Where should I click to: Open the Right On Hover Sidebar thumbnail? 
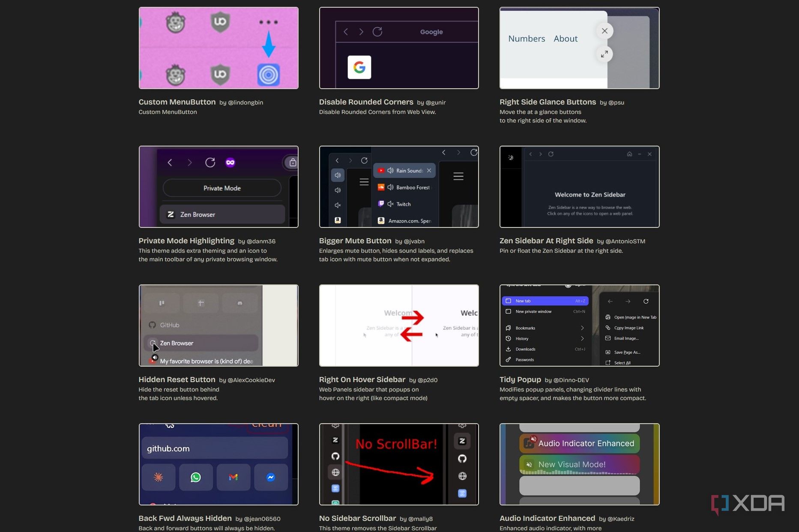pyautogui.click(x=399, y=326)
